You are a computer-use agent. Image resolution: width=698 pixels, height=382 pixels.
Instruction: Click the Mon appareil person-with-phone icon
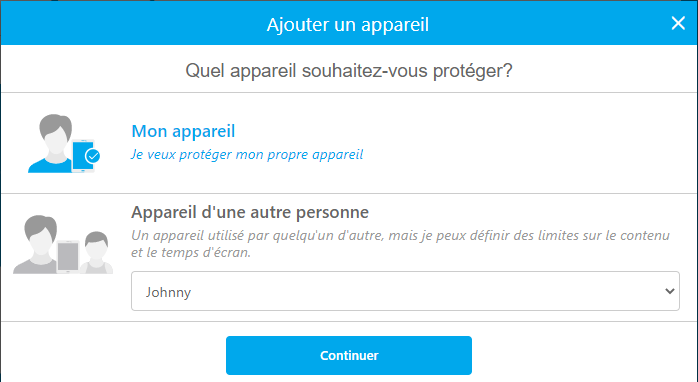tap(64, 143)
